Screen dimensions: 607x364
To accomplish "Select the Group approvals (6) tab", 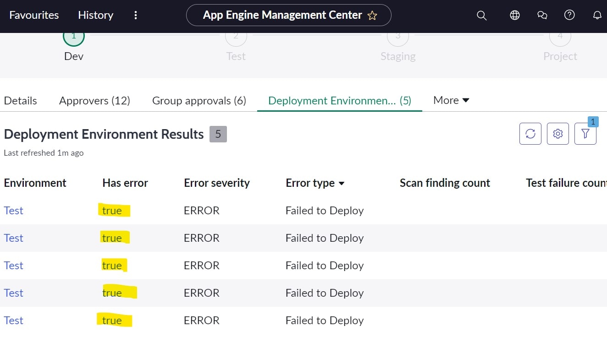I will 199,100.
